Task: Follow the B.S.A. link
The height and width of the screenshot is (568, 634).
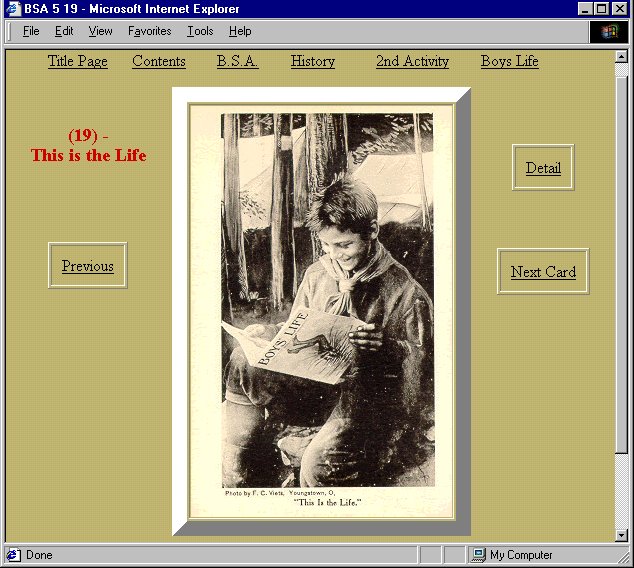Action: click(x=237, y=61)
